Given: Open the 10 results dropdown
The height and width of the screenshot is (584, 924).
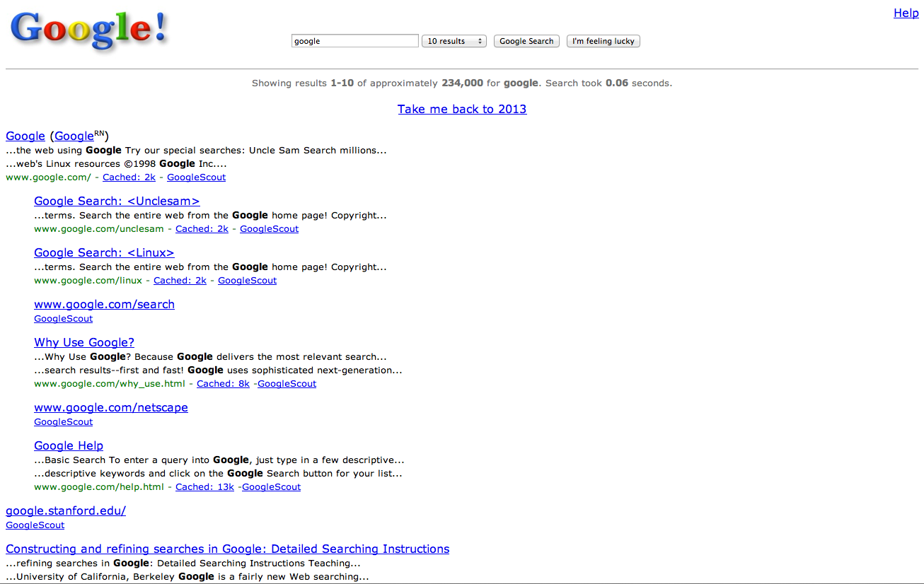Looking at the screenshot, I should tap(454, 41).
